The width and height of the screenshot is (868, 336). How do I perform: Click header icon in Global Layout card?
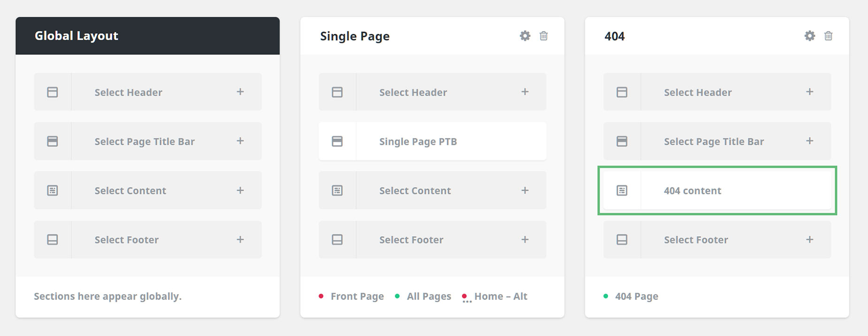pos(53,92)
